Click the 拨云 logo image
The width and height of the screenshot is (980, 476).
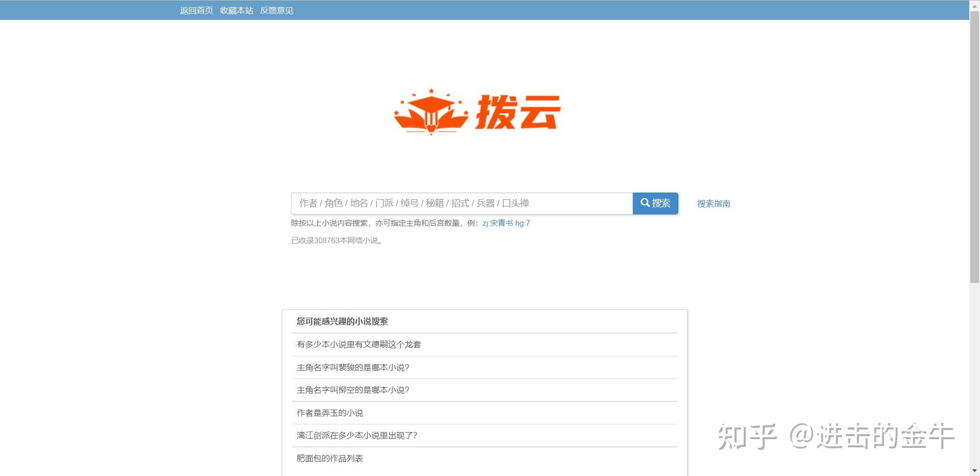tap(477, 111)
